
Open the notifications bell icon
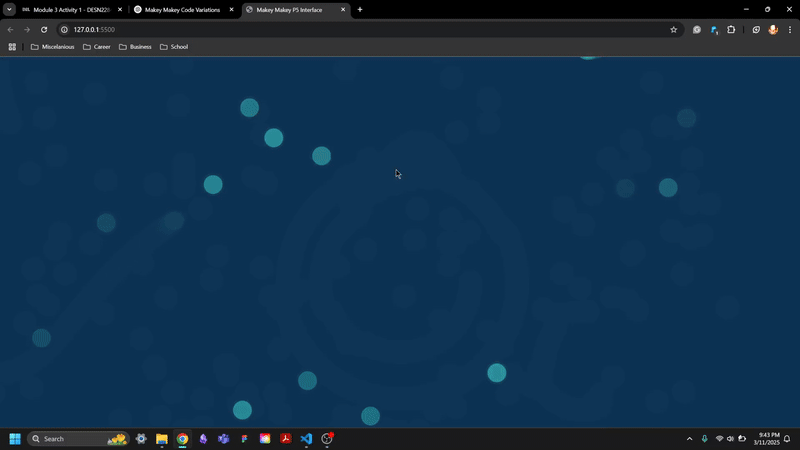coord(787,439)
